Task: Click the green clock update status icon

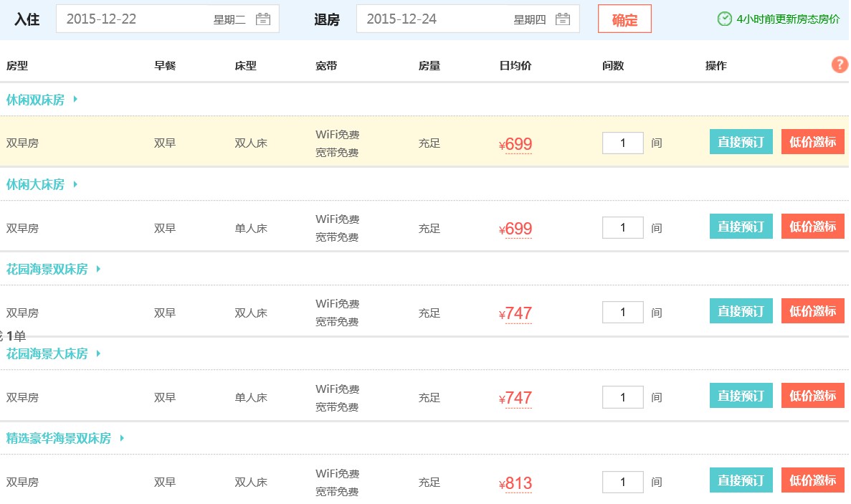Action: point(725,19)
